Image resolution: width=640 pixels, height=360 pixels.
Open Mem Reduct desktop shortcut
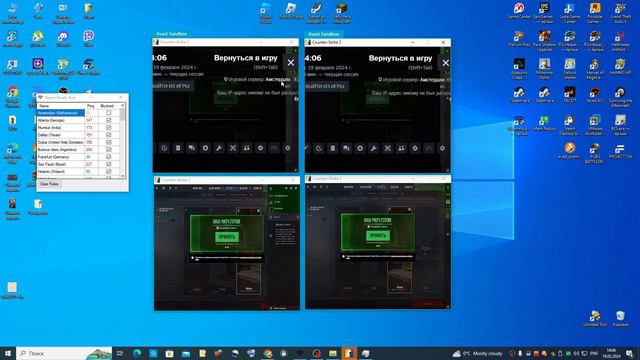pyautogui.click(x=544, y=123)
